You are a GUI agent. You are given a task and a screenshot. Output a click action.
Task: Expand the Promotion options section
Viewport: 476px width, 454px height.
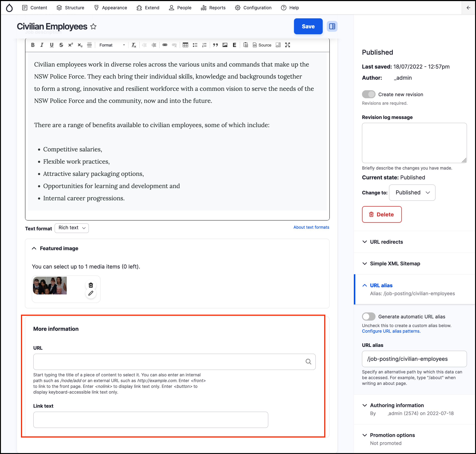(x=389, y=435)
